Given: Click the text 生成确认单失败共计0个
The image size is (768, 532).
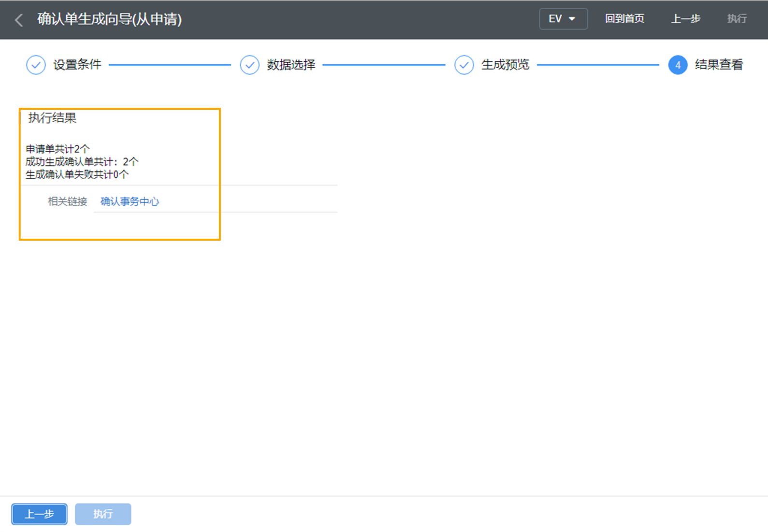Looking at the screenshot, I should tap(77, 174).
